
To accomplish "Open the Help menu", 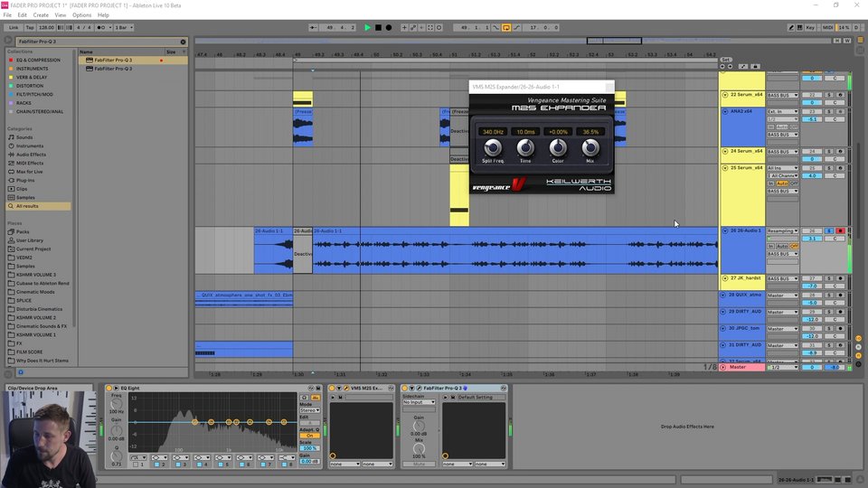I will pos(103,15).
